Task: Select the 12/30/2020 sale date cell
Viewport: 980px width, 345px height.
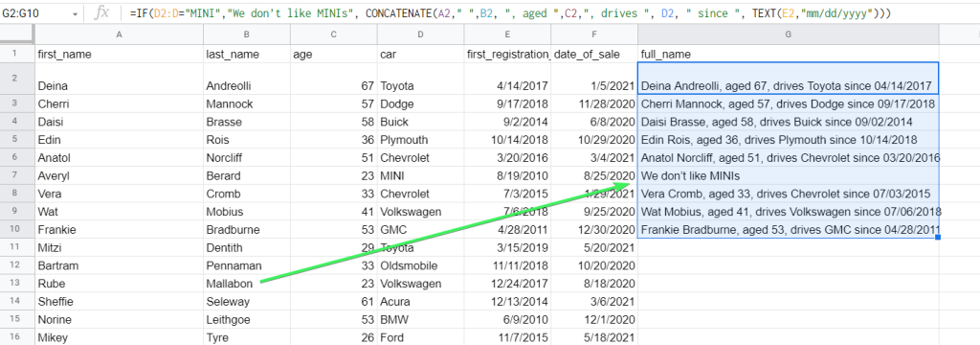Action: click(594, 229)
